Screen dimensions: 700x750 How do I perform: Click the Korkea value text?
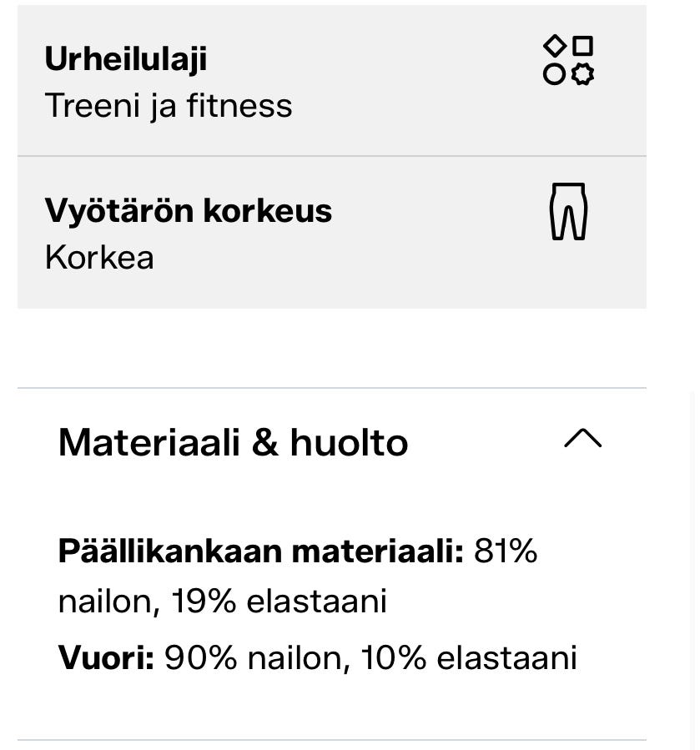(x=99, y=259)
